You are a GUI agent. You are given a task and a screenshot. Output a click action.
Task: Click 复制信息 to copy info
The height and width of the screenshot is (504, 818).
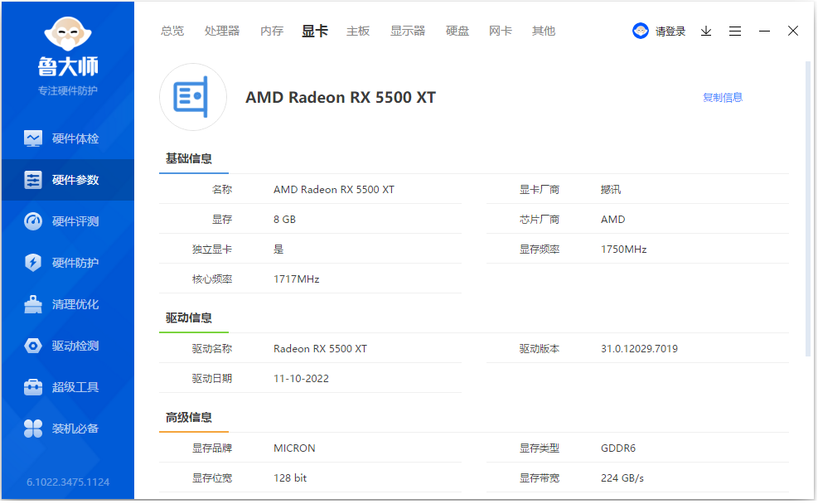723,98
